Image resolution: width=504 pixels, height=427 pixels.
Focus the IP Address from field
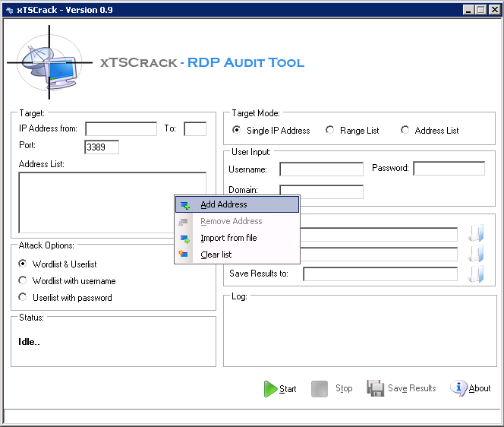click(x=121, y=128)
